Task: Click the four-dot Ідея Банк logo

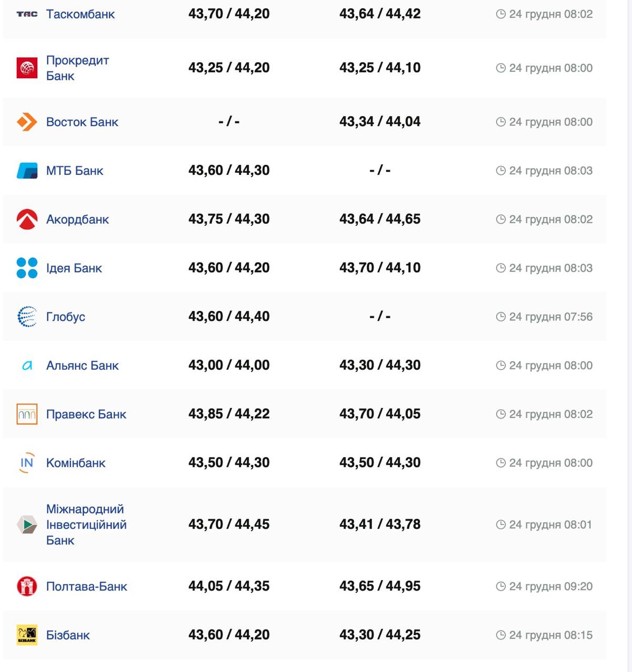Action: (x=27, y=268)
